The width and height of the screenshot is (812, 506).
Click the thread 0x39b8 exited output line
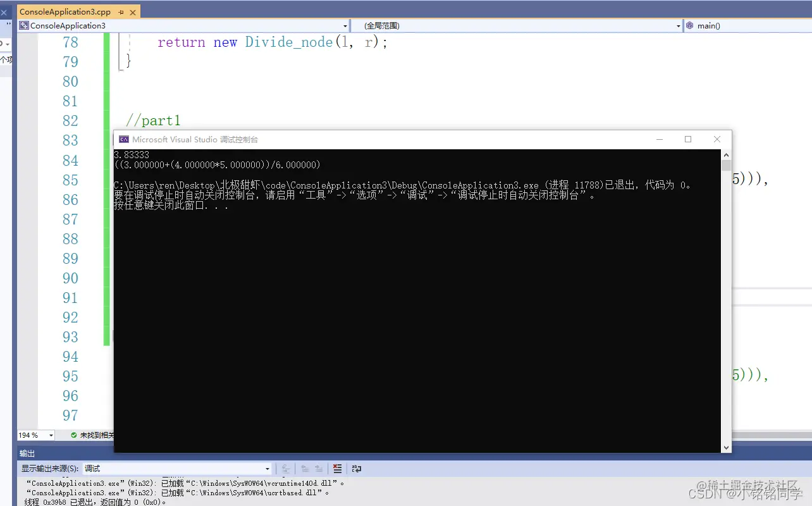point(95,502)
